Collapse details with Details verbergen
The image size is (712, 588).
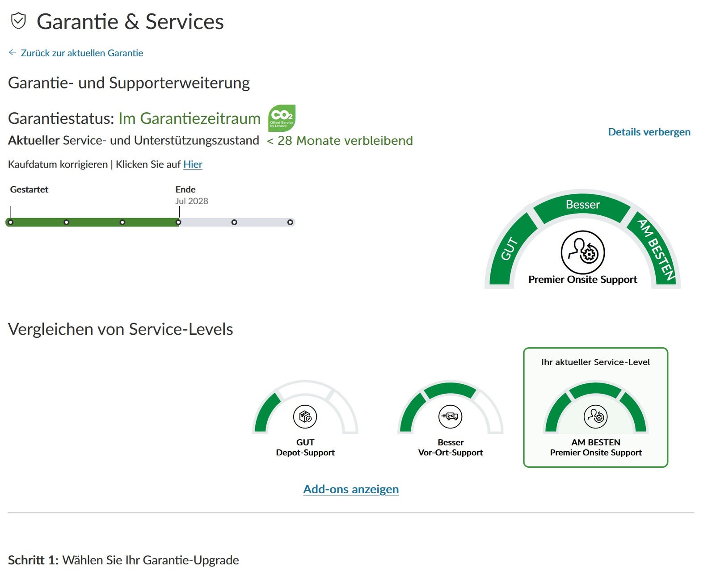pos(649,132)
